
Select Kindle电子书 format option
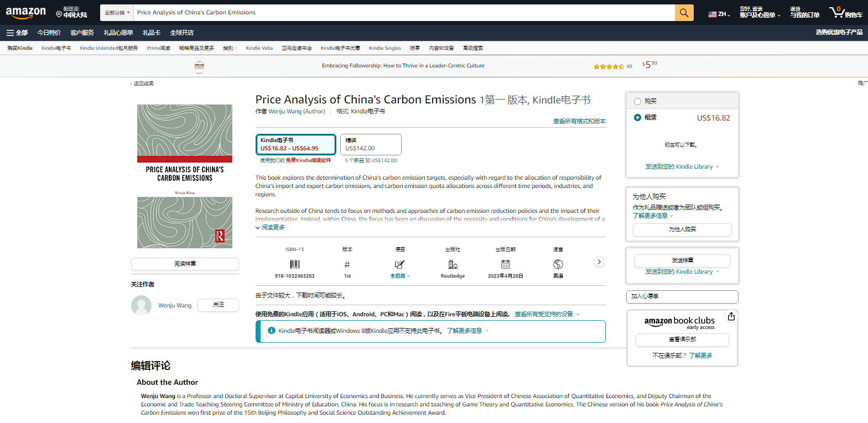point(295,144)
